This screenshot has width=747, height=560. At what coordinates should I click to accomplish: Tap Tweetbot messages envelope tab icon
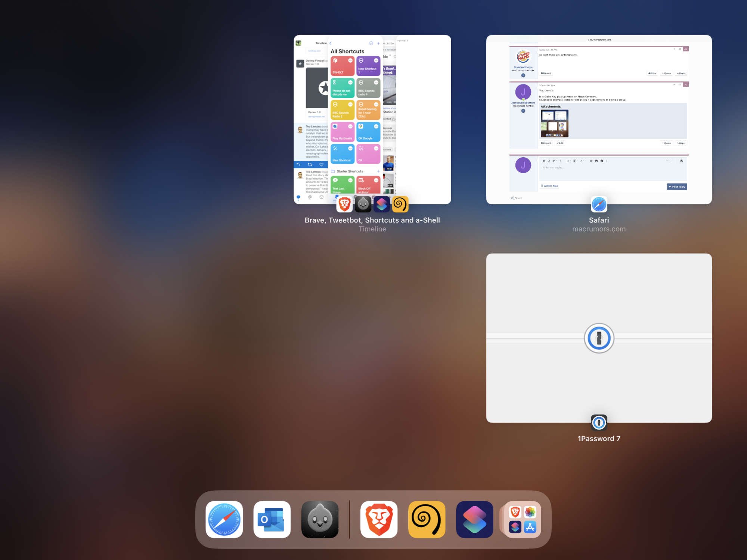(321, 197)
